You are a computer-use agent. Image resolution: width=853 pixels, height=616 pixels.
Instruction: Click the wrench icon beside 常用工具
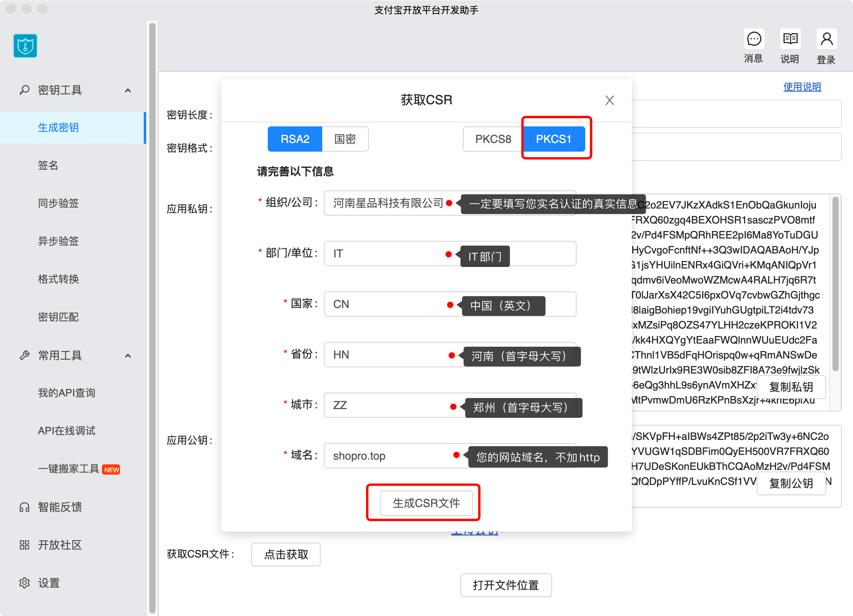(x=24, y=355)
